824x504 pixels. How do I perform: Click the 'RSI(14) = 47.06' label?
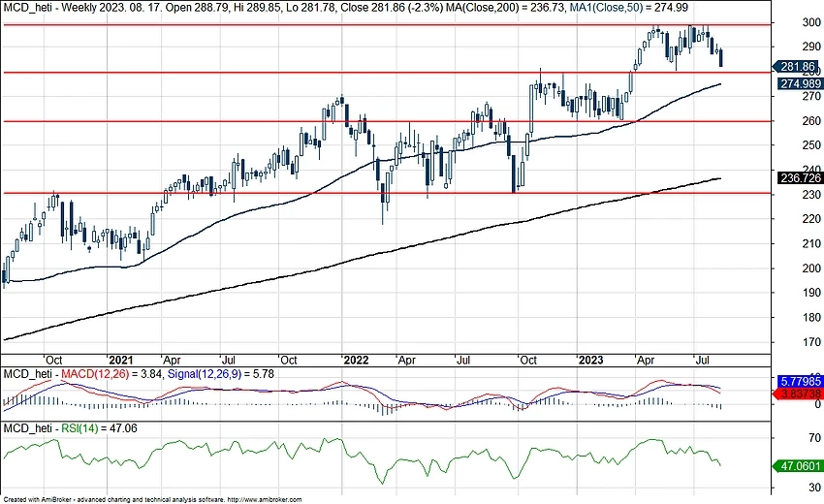(99, 428)
